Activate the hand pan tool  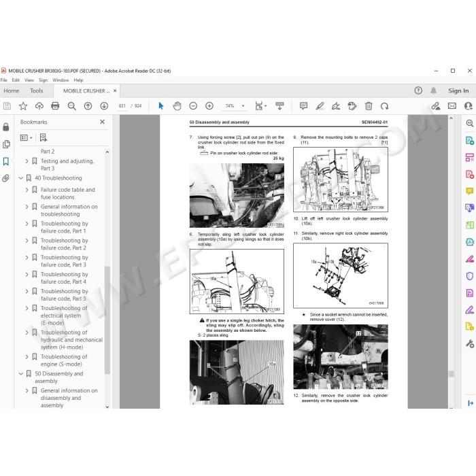click(177, 106)
